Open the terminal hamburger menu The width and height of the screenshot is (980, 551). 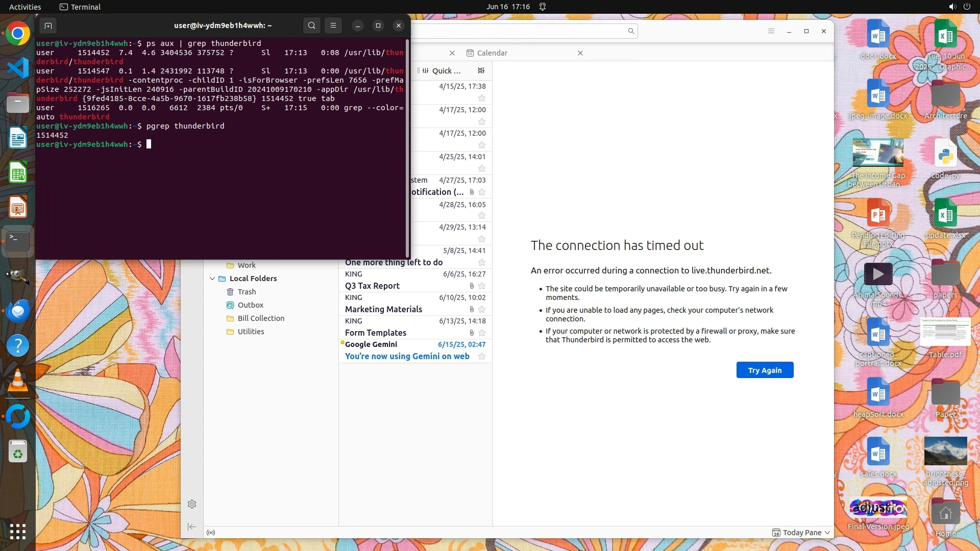click(x=333, y=26)
